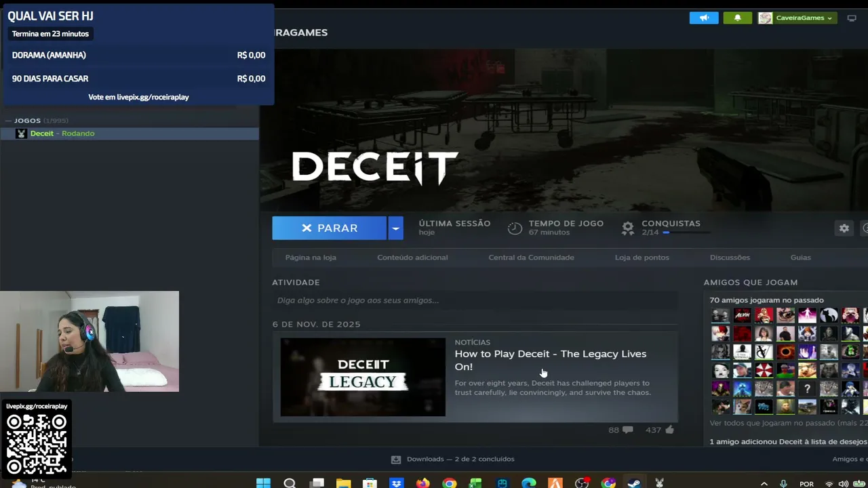Open the Loja de pontos tab
868x488 pixels.
point(642,258)
